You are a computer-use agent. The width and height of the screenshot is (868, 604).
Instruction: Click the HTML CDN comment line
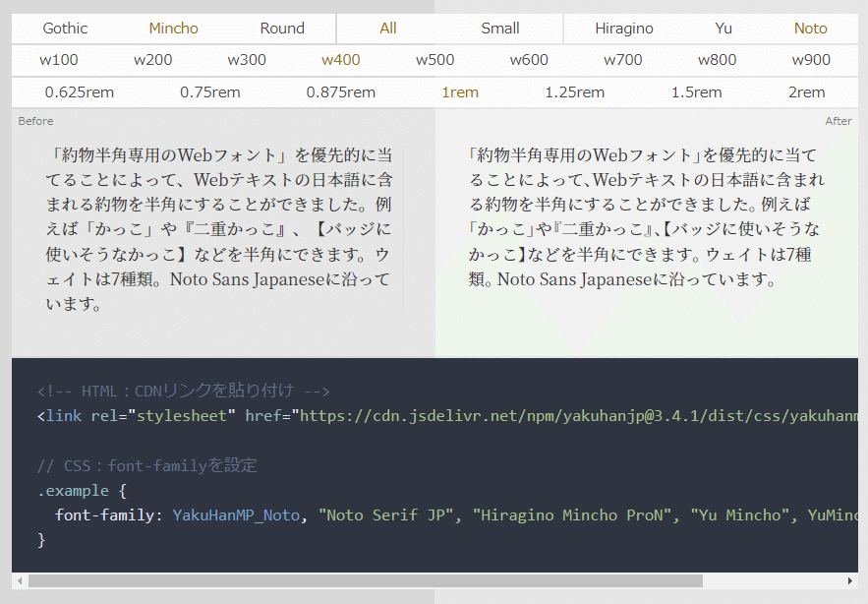tap(183, 391)
